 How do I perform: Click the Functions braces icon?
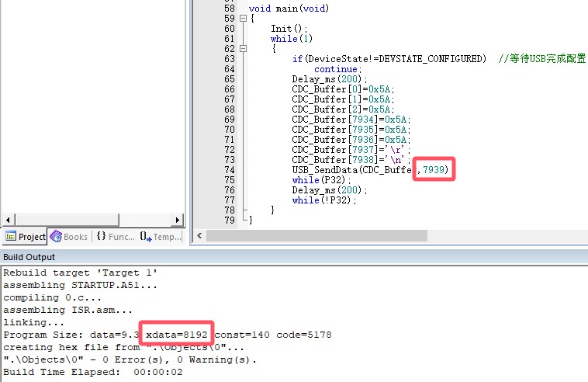(102, 236)
